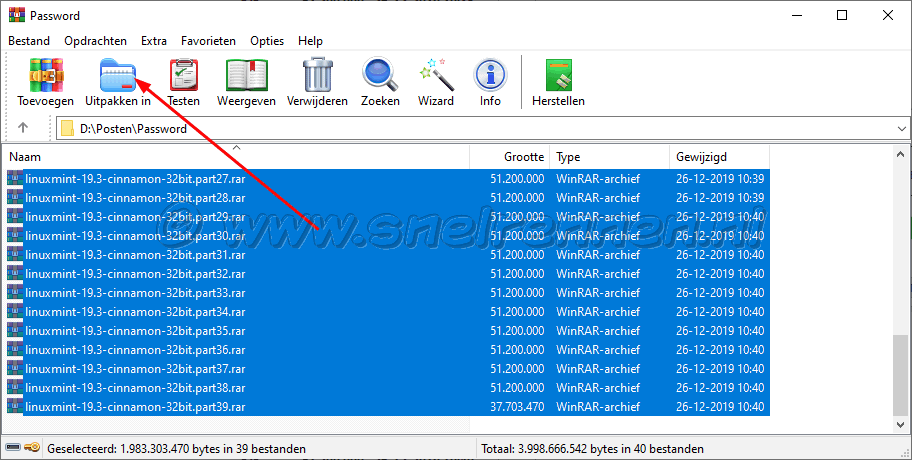Select linuxmint-19.3-cinnamon-32bit.part32.rar
This screenshot has width=912, height=460.
[x=135, y=273]
